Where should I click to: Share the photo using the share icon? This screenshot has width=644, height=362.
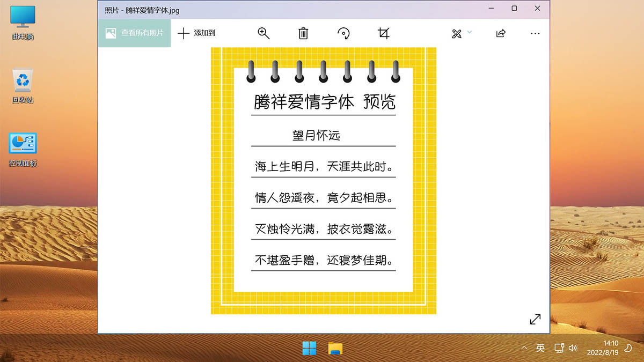click(x=501, y=33)
